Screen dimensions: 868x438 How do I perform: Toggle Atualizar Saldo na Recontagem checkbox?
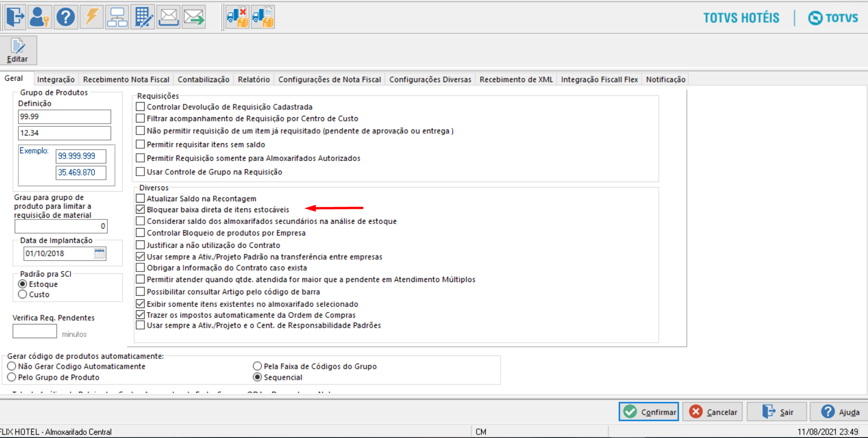pyautogui.click(x=141, y=198)
